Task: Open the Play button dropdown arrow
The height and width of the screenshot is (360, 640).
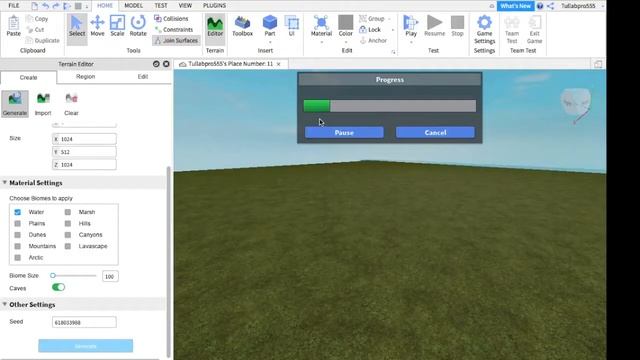Action: pos(411,42)
